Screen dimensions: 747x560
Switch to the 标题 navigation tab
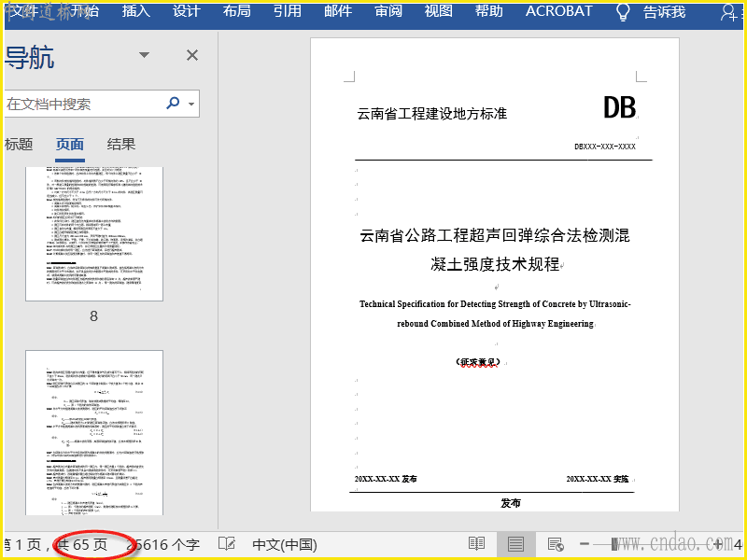(x=19, y=144)
